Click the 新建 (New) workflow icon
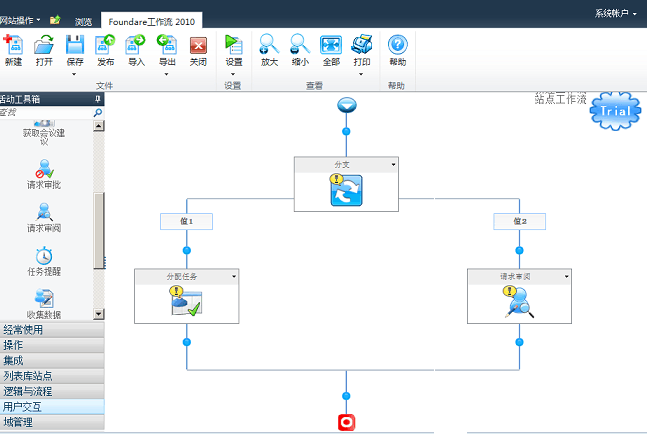This screenshot has height=434, width=647. 13,45
